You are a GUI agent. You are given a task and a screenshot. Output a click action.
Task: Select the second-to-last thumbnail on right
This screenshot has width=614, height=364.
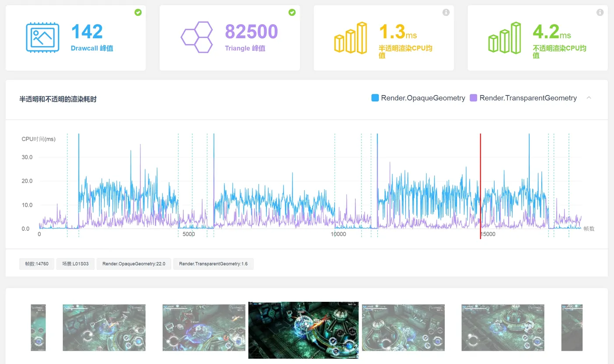coord(503,328)
